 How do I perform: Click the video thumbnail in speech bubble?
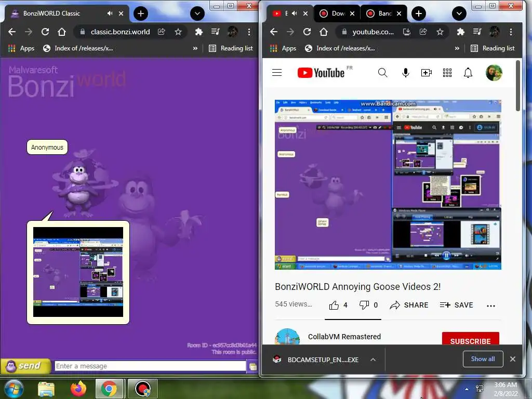pyautogui.click(x=78, y=272)
